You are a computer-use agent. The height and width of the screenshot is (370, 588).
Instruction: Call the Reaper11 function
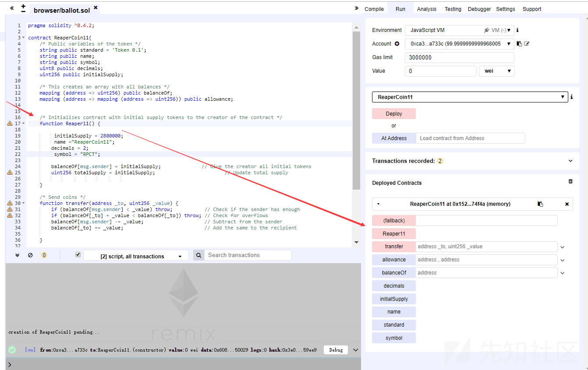(394, 234)
